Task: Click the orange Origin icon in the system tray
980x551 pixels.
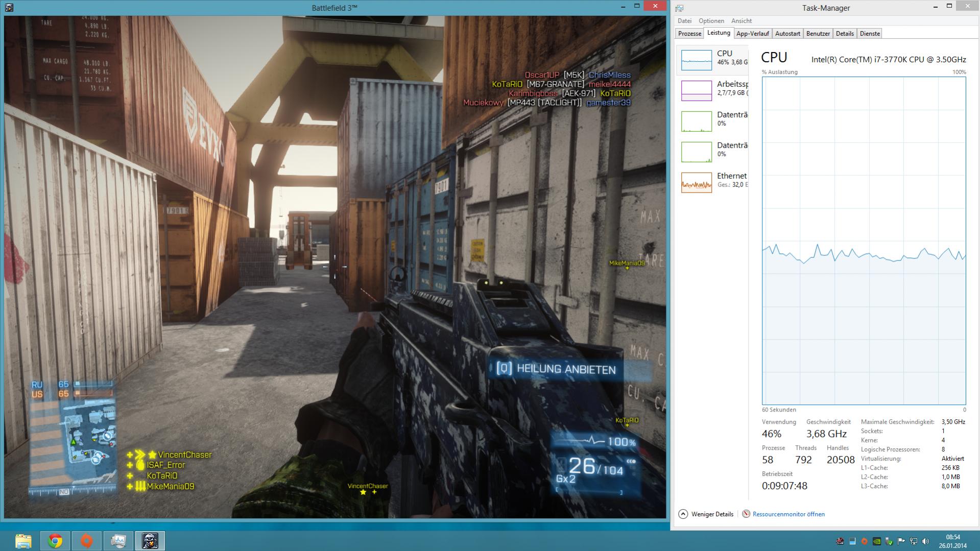Action: point(864,541)
